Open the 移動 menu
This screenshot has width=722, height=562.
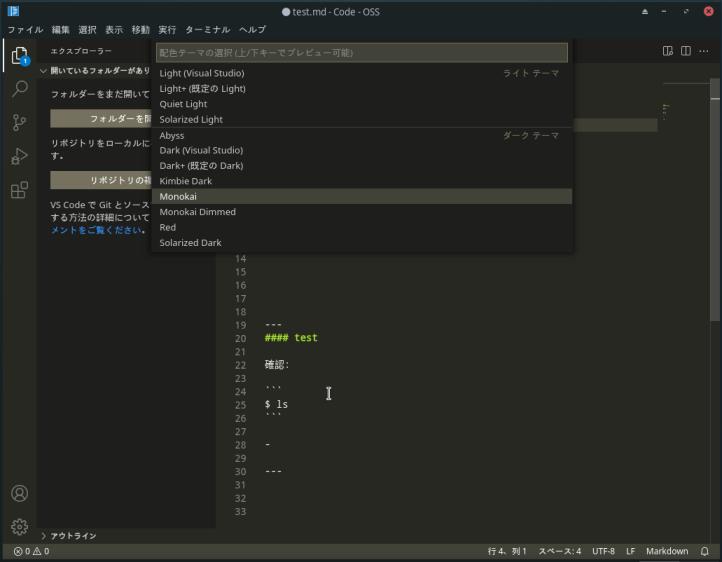pos(140,30)
